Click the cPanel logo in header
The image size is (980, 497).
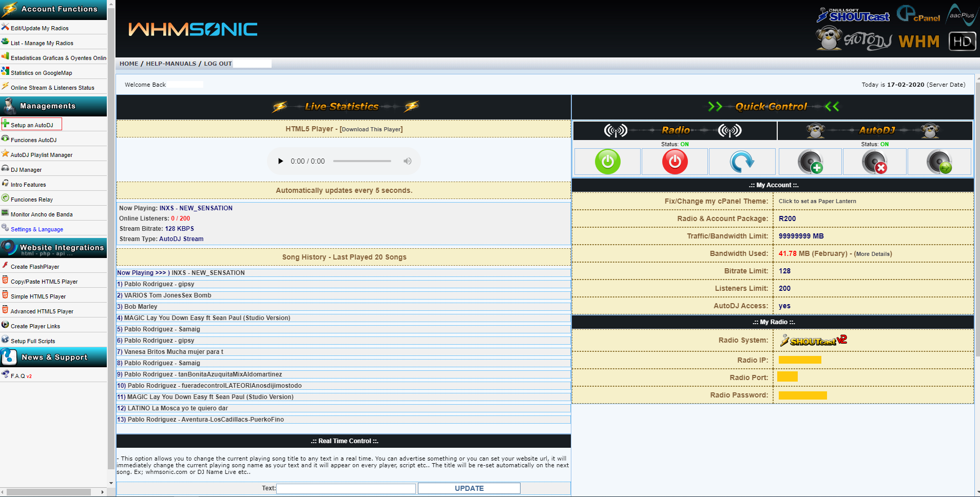pos(918,14)
